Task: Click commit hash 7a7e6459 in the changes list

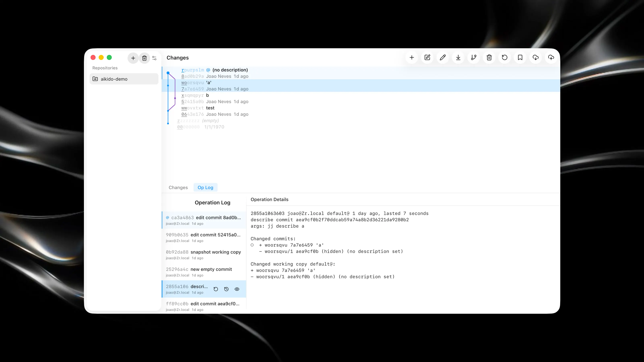Action: point(193,89)
